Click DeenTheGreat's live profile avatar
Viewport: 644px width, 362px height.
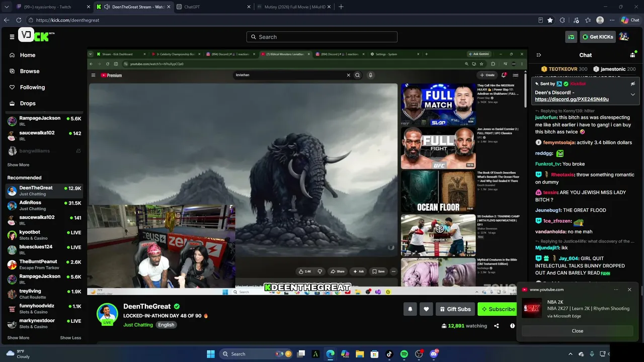coord(107,314)
